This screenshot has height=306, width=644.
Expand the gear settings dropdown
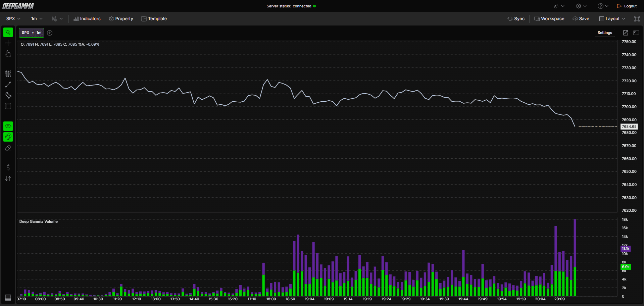coord(581,6)
